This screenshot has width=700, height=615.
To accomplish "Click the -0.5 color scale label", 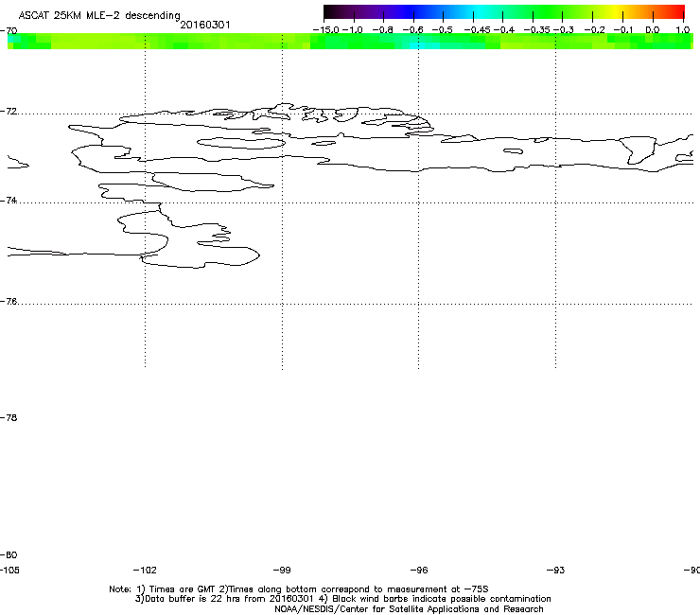I will (443, 30).
